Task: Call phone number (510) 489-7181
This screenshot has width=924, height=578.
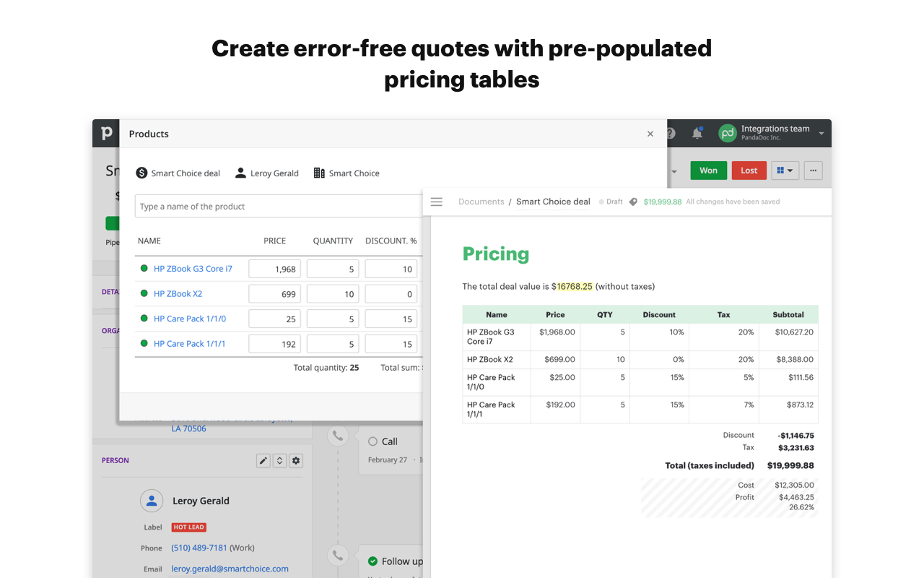Action: (199, 548)
